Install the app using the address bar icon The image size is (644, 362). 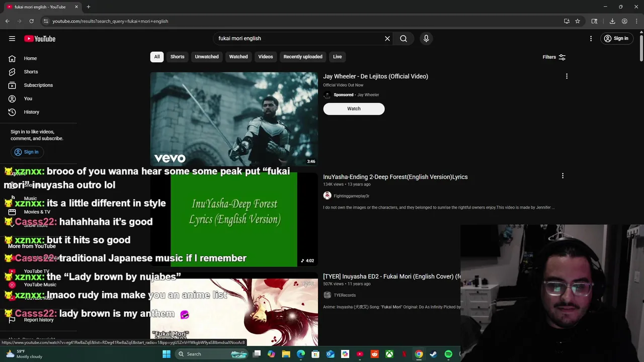pos(567,21)
